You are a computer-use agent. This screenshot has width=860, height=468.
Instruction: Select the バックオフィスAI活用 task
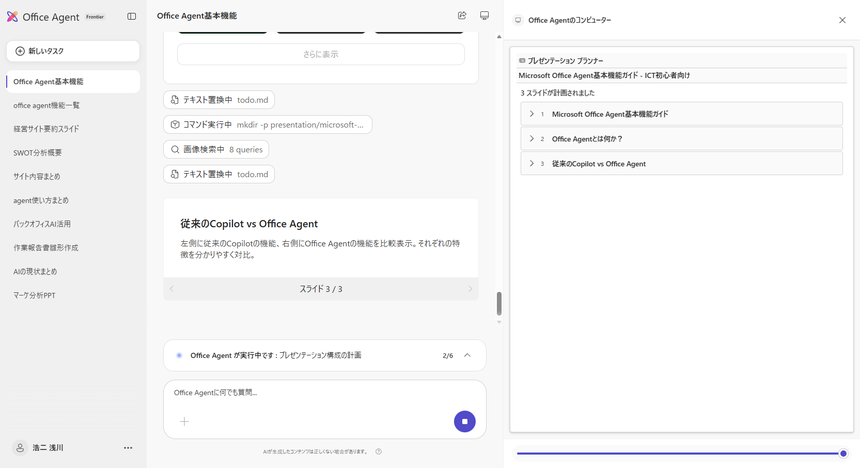click(42, 224)
